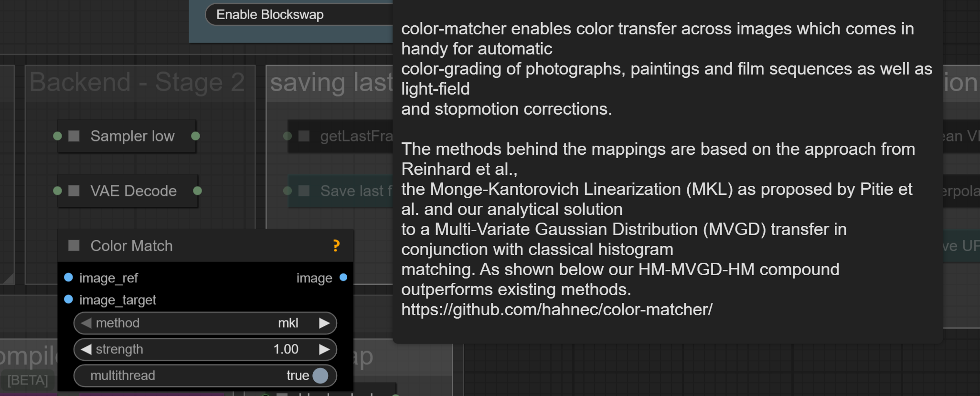980x396 pixels.
Task: Increase strength with the right arrow
Action: pos(324,350)
